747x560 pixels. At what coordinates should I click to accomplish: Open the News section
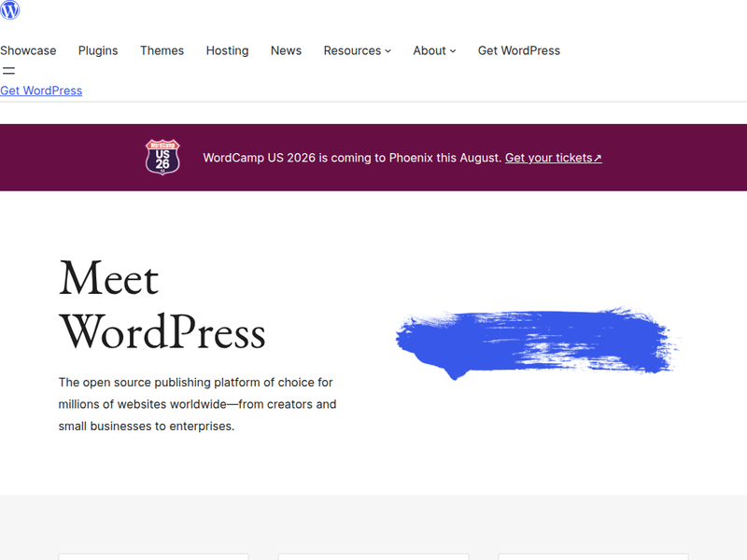coord(286,50)
